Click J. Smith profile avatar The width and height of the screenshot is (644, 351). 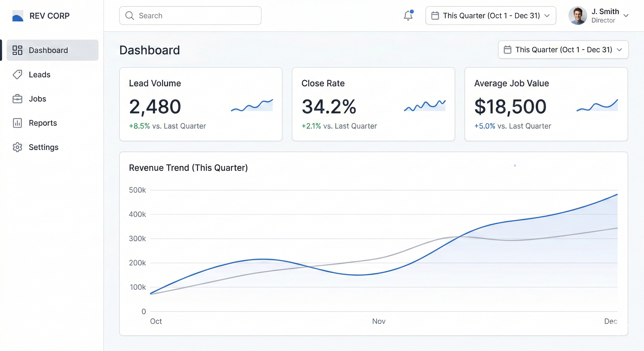(578, 16)
